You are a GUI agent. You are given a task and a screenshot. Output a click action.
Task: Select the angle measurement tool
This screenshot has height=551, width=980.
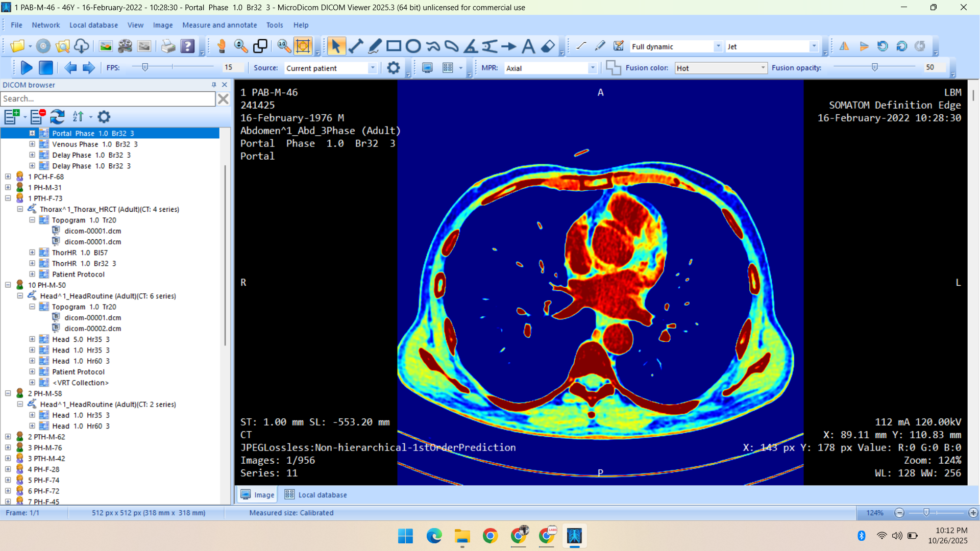tap(471, 46)
